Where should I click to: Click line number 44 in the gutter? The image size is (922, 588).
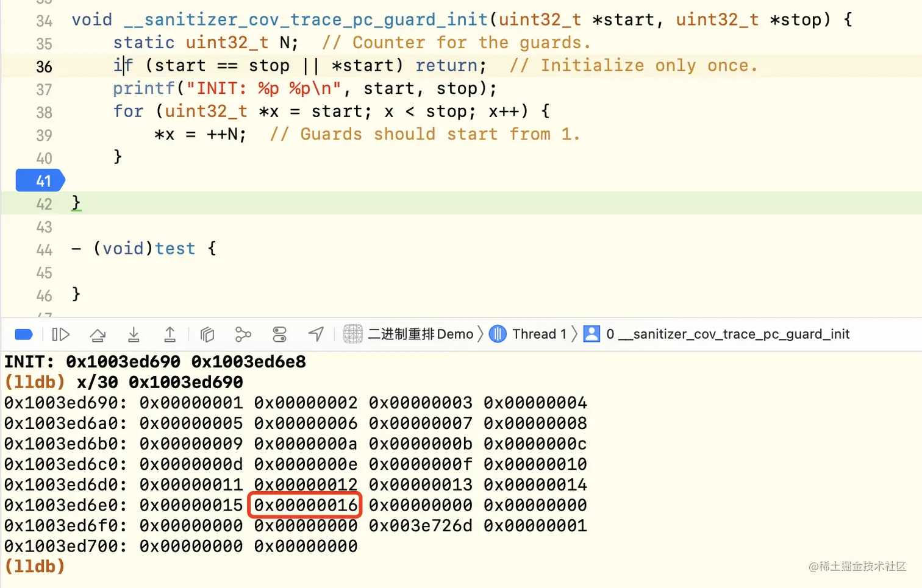point(44,250)
